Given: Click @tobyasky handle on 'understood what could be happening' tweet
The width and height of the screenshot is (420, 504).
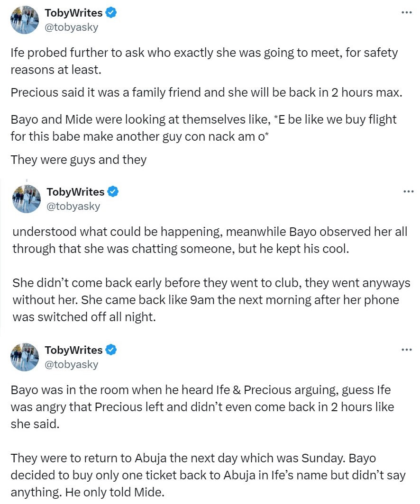Looking at the screenshot, I should (x=73, y=206).
